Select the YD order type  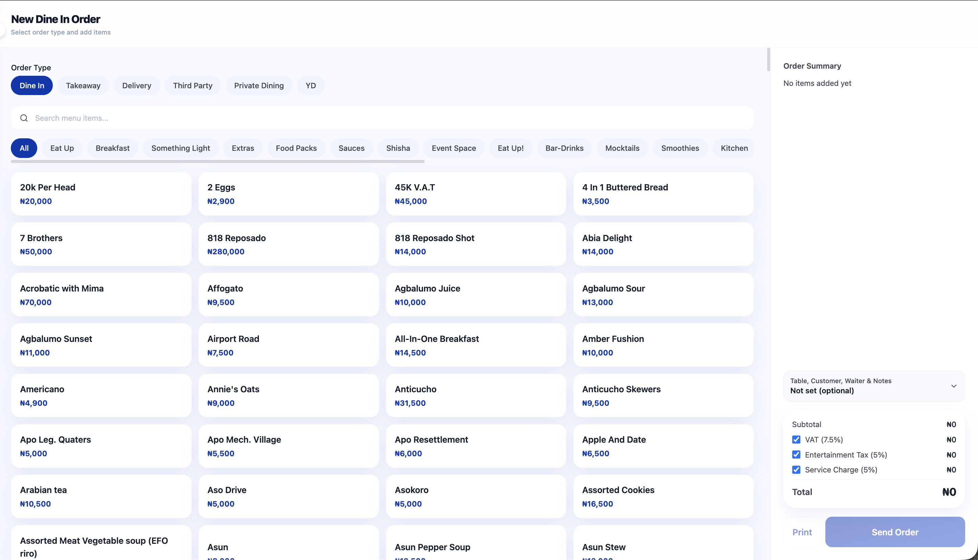(x=311, y=85)
